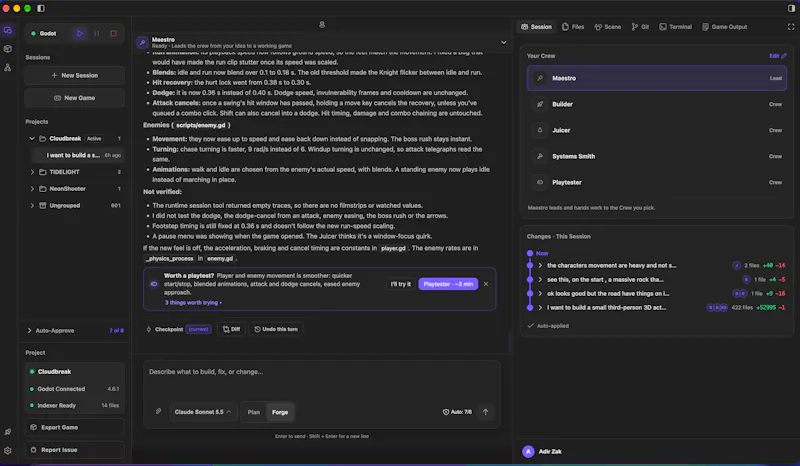
Task: Switch to the Game Output tab
Action: point(724,27)
